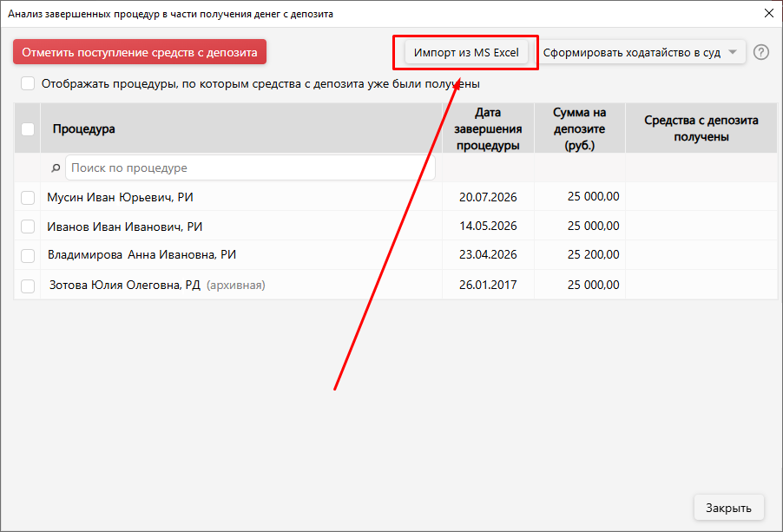Click the help question mark icon
The height and width of the screenshot is (532, 783).
[x=761, y=52]
